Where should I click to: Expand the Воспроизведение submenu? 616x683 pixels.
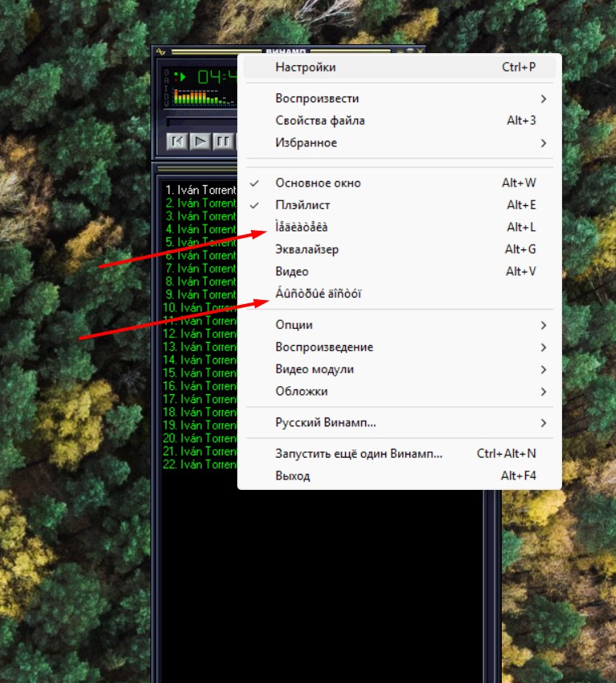click(x=399, y=348)
